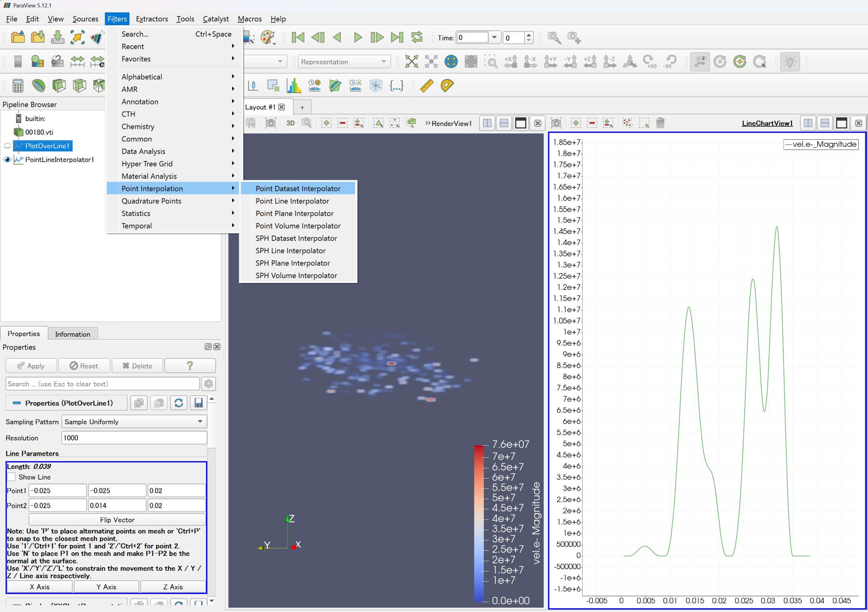Switch to the Information tab

73,334
